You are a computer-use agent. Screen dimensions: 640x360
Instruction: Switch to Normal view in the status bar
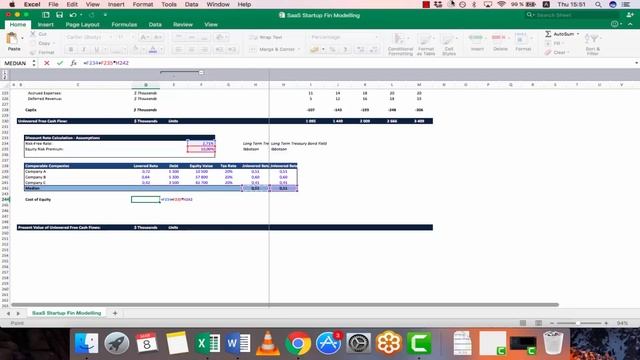523,323
